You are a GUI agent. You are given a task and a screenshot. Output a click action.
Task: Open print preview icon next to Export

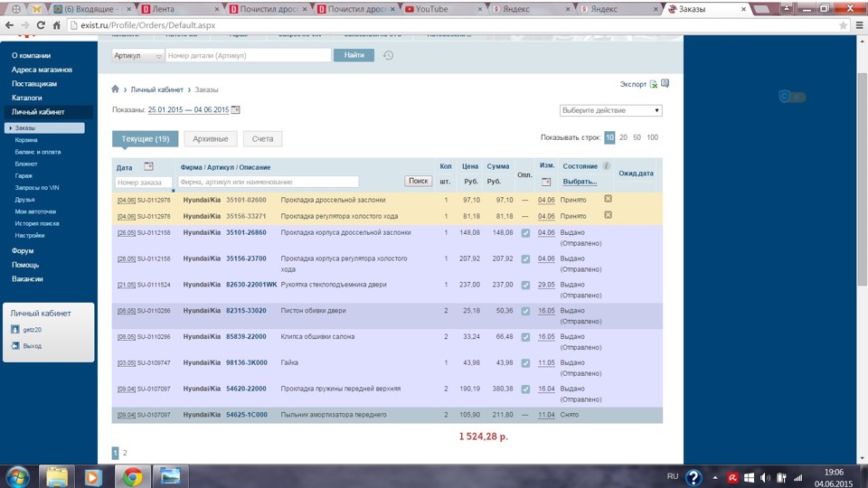[665, 83]
